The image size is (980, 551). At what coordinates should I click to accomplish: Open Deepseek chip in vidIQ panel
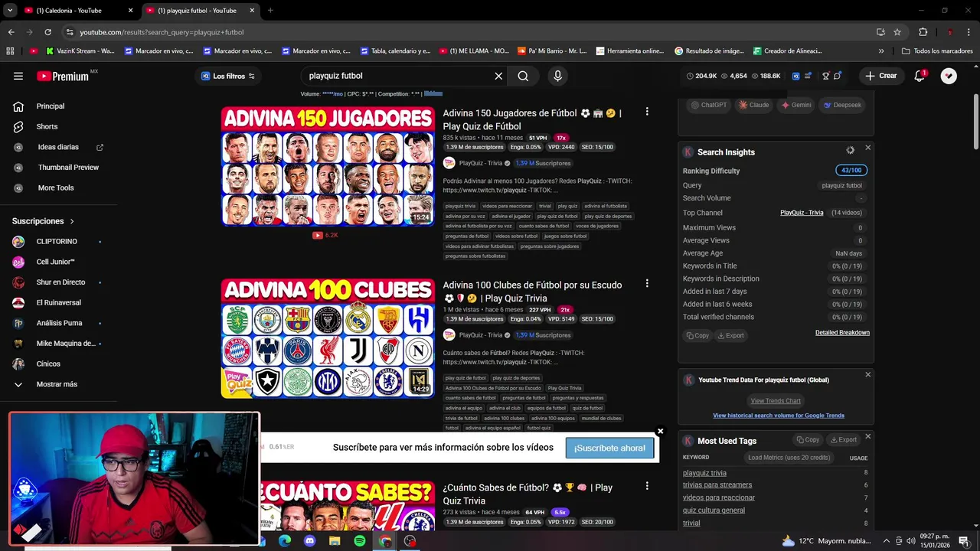(841, 105)
